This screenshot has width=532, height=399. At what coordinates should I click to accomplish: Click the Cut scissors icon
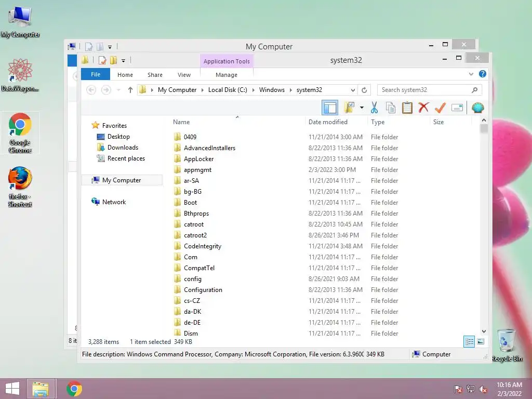click(374, 108)
